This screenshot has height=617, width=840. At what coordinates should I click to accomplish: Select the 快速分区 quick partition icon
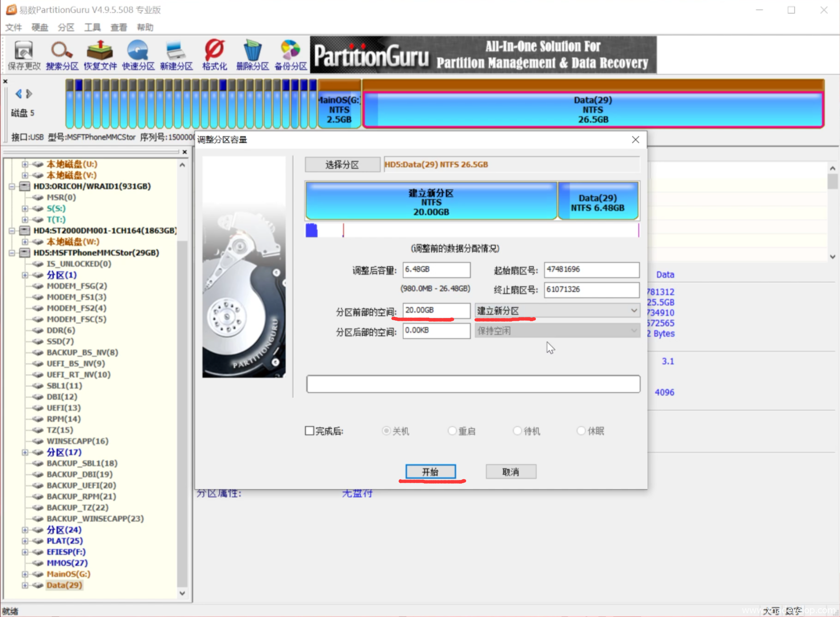click(x=138, y=55)
